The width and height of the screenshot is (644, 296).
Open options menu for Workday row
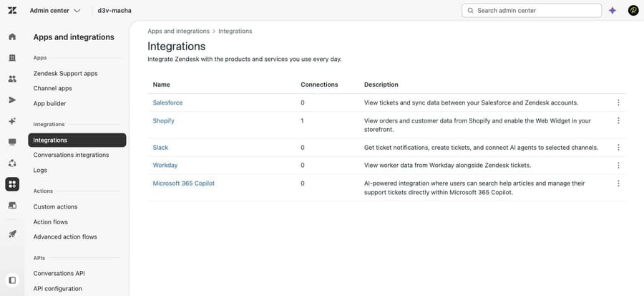click(x=618, y=166)
